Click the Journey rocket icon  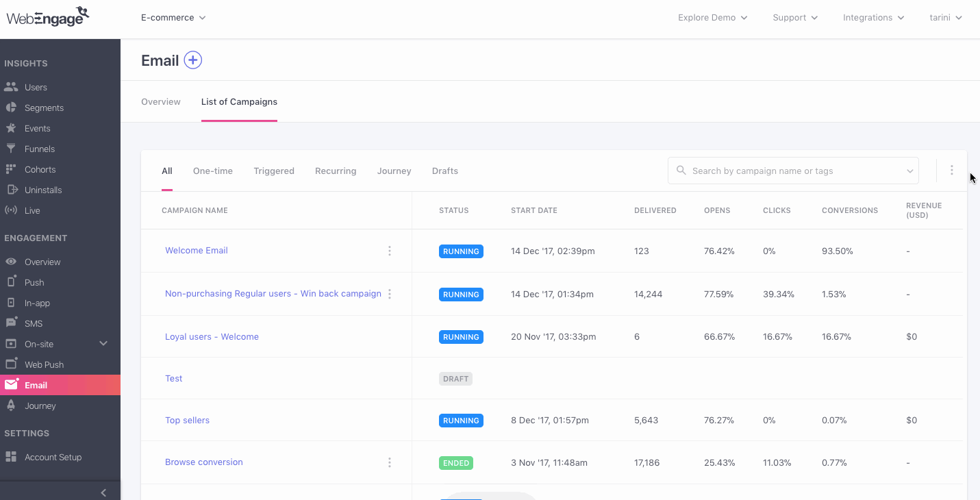click(11, 405)
